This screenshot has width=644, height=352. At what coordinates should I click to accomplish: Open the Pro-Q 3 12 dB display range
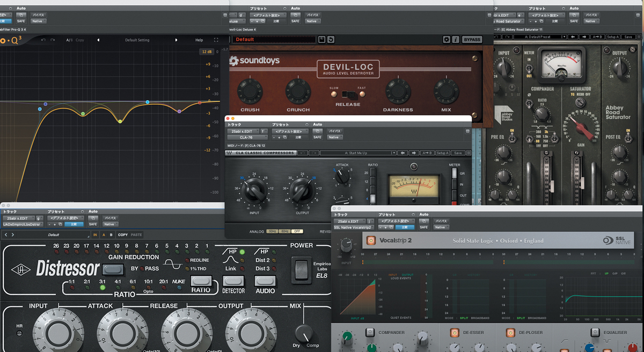(207, 52)
